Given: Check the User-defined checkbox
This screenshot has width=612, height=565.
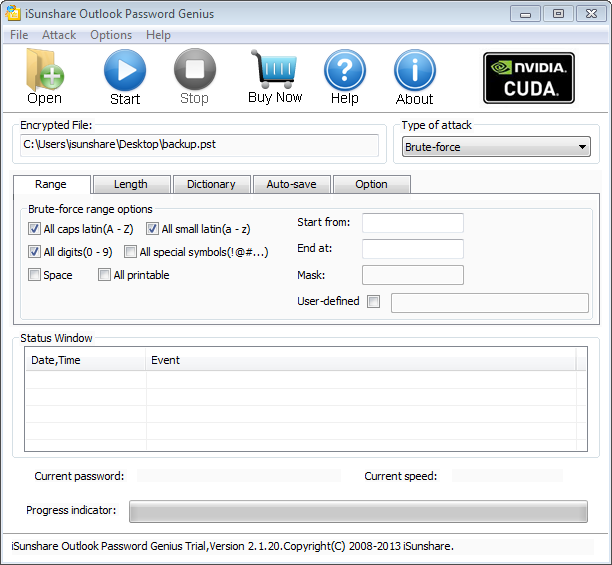Looking at the screenshot, I should [x=374, y=301].
